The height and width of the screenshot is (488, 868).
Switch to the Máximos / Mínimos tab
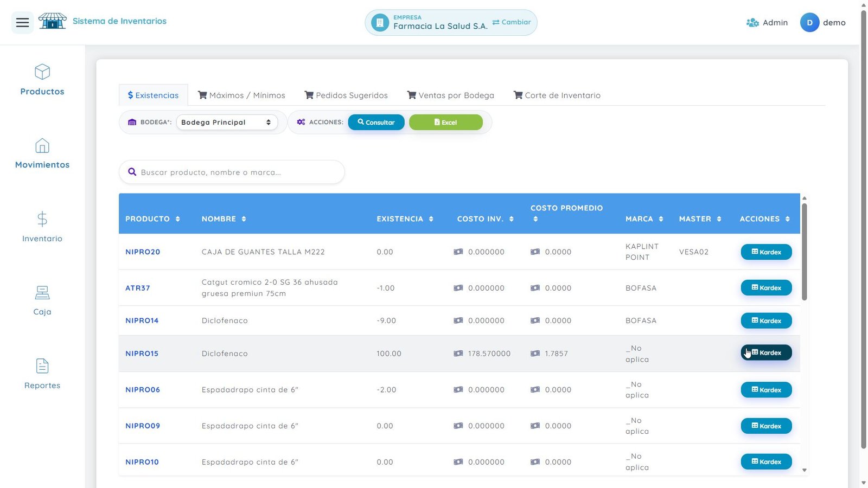point(241,95)
